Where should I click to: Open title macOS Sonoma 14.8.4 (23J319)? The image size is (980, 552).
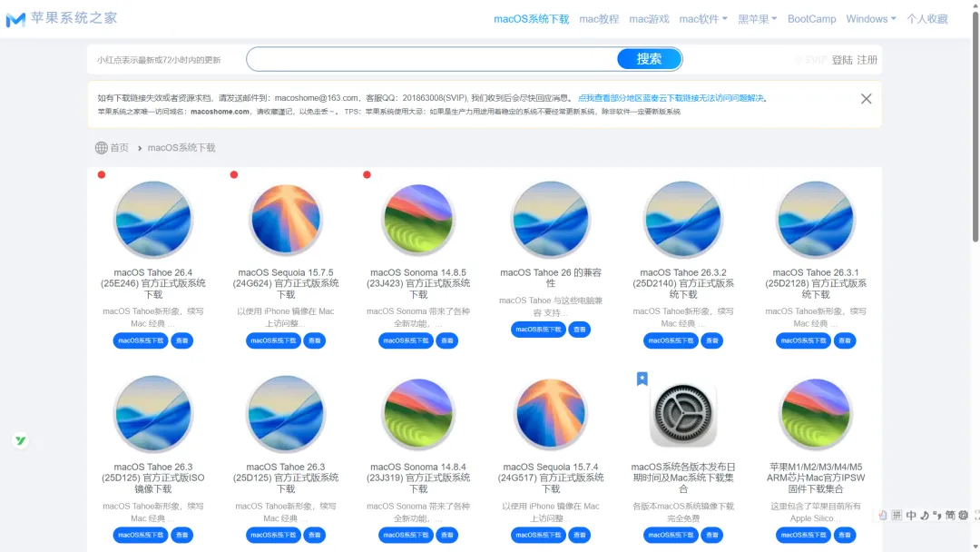click(418, 478)
